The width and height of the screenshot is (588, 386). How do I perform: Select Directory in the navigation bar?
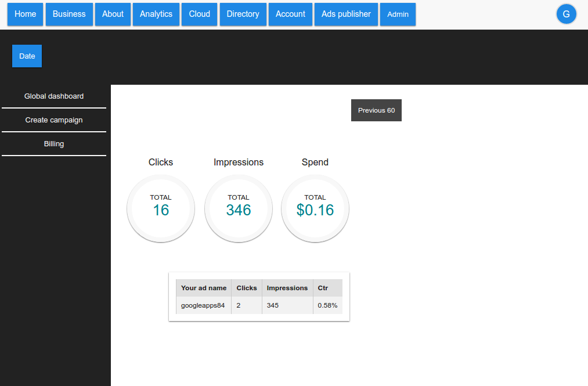[243, 15]
